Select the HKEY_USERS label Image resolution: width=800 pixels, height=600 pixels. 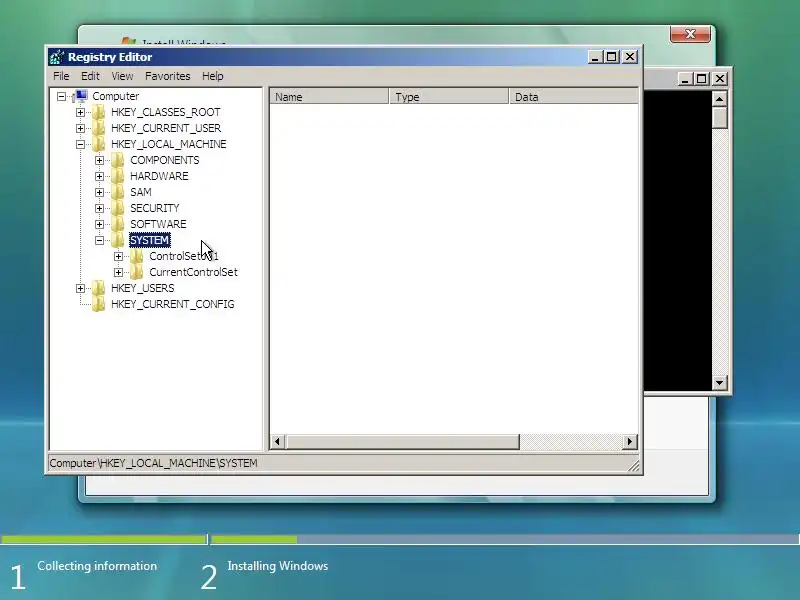tap(142, 288)
